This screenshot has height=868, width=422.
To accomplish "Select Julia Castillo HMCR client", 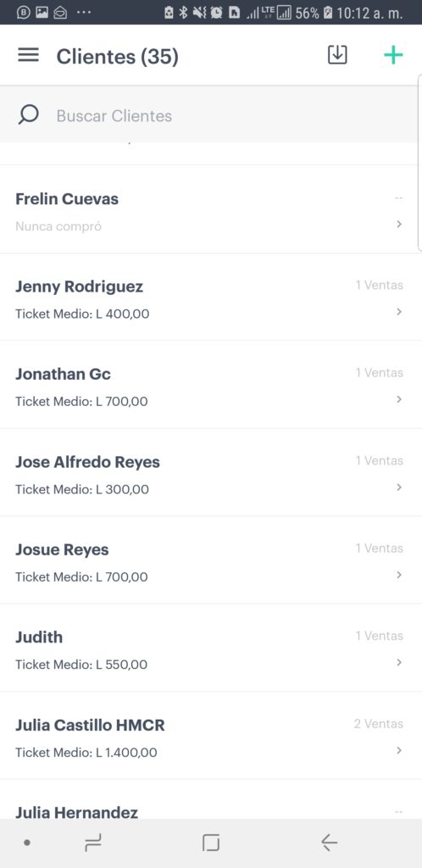I will (x=211, y=736).
